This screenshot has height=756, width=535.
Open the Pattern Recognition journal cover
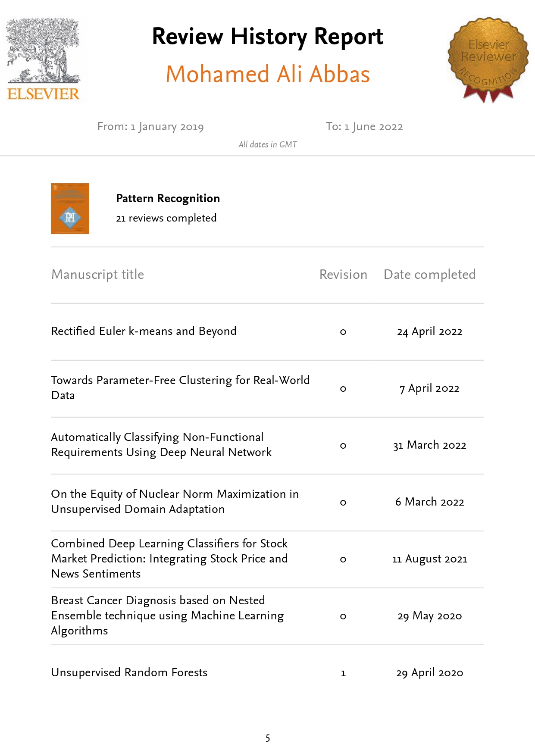[x=70, y=209]
